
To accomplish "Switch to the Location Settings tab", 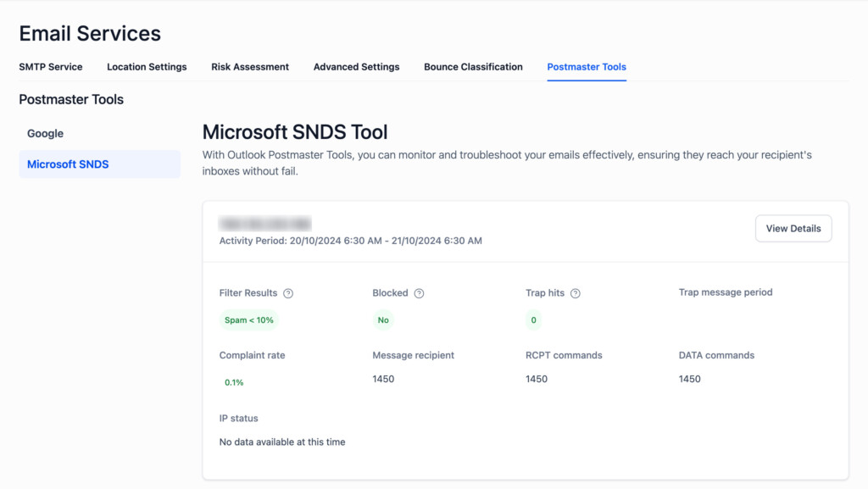I will 147,67.
